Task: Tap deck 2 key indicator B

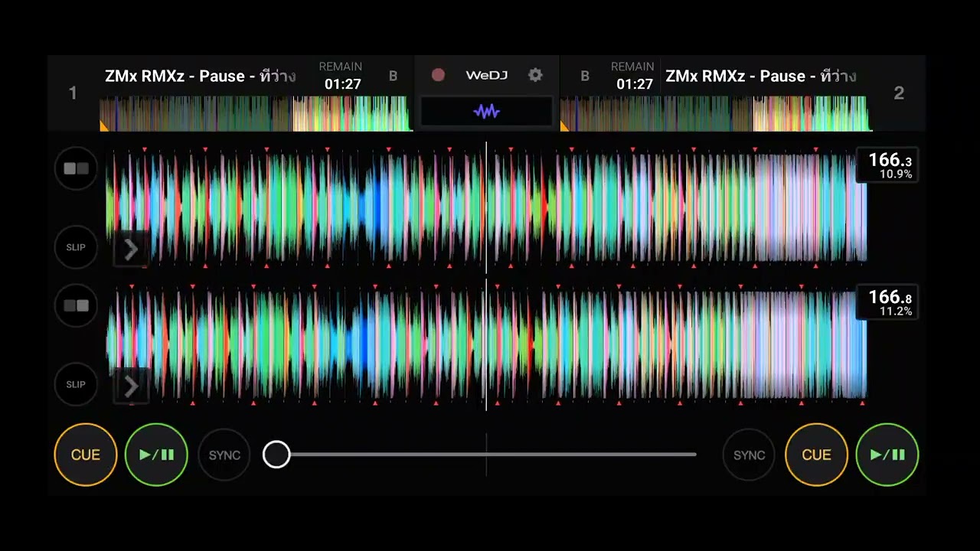Action: [585, 76]
